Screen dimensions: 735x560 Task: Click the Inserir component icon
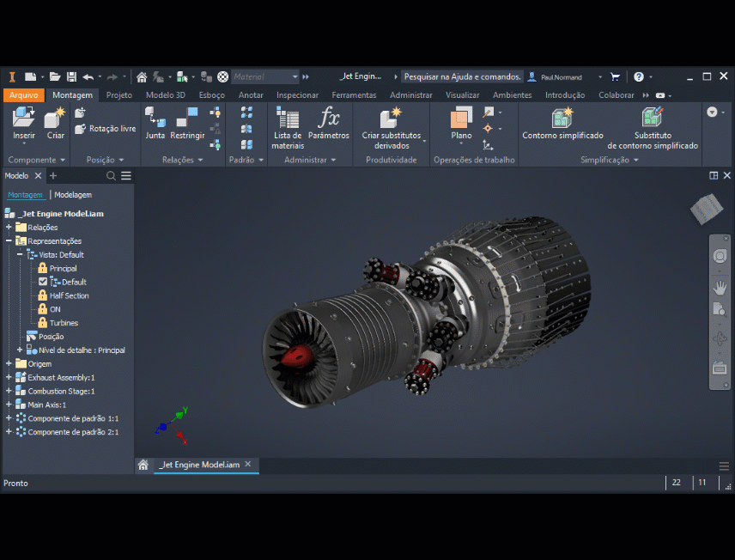click(24, 119)
